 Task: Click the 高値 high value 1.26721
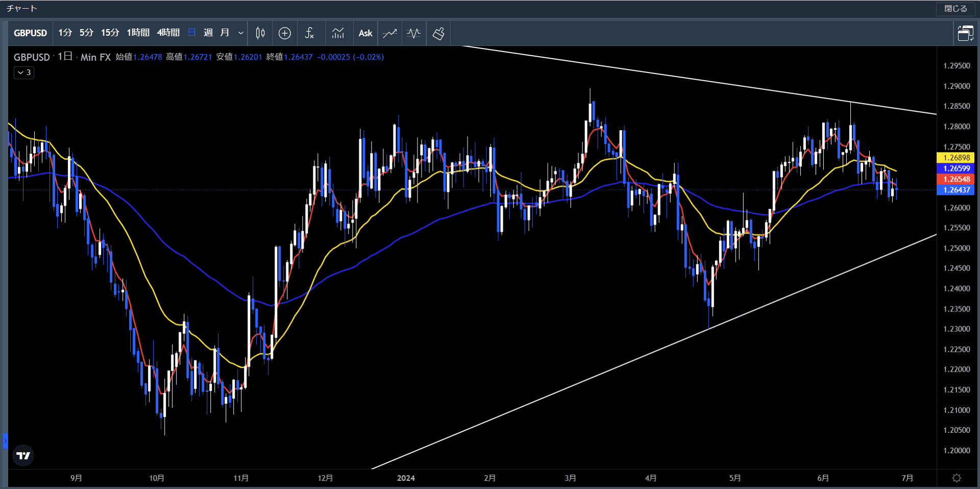click(198, 57)
